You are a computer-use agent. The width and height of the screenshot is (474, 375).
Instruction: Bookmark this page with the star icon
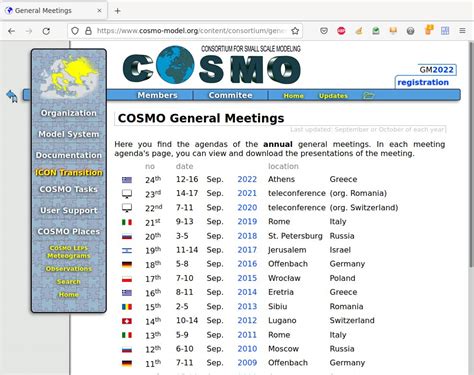[295, 31]
